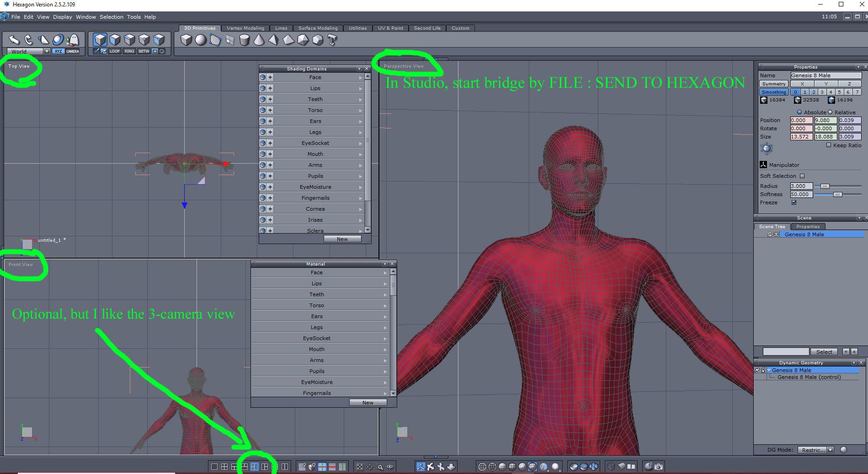Choose object selection mode cube
Viewport: 868px width, 474px height.
pyautogui.click(x=100, y=40)
